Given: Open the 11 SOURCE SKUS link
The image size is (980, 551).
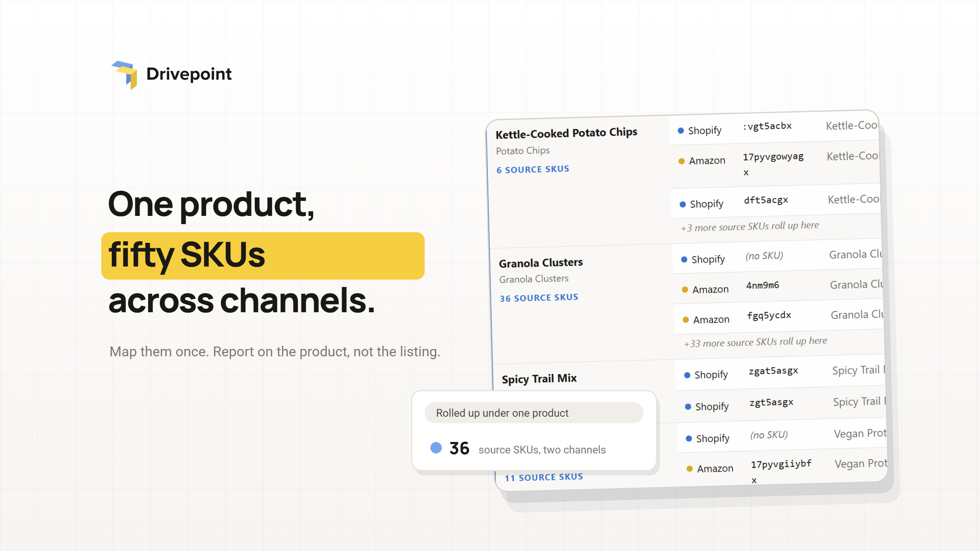Looking at the screenshot, I should [544, 477].
